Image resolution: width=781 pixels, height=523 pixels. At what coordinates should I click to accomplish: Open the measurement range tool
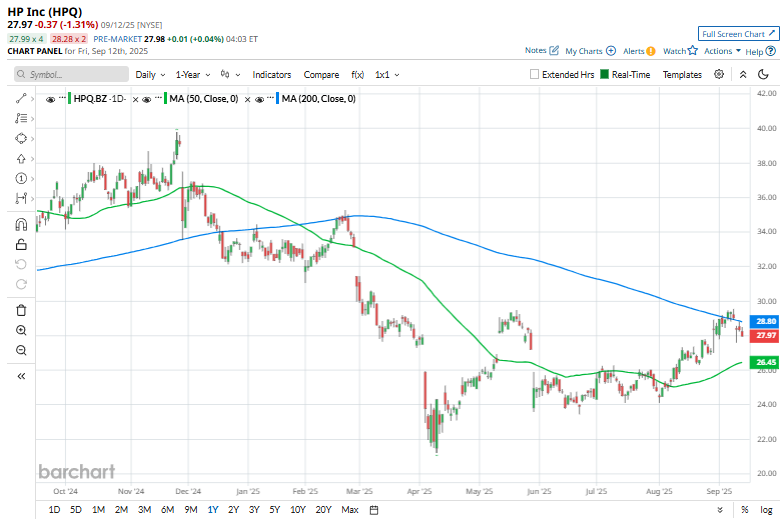(21, 198)
